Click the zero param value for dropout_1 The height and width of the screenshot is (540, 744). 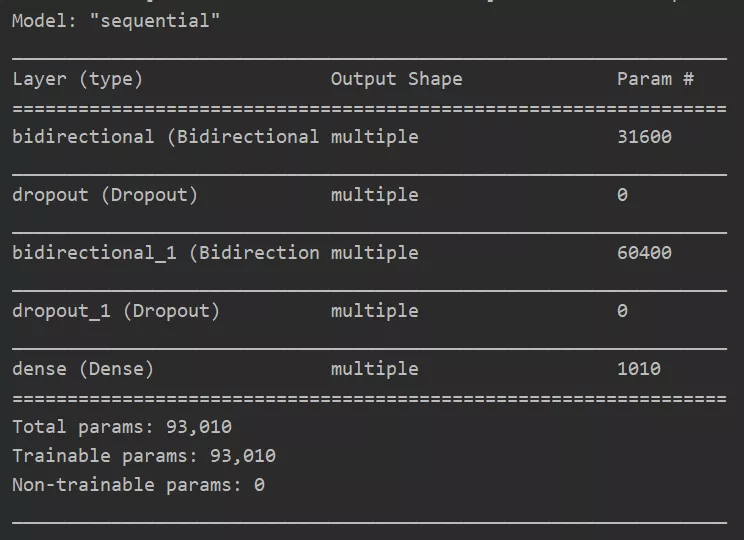coord(623,311)
